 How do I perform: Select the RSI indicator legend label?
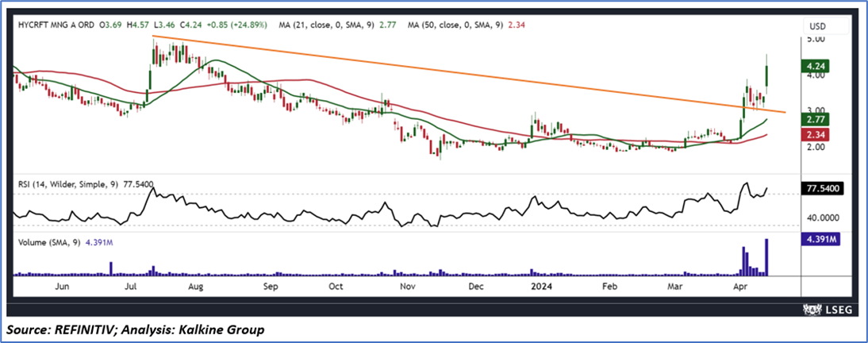85,184
